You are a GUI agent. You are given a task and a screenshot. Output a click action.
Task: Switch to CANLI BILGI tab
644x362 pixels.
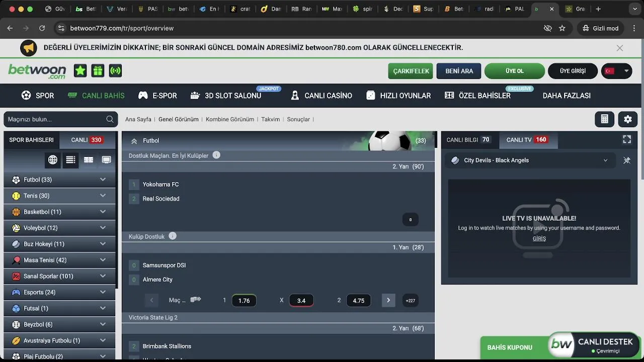470,140
